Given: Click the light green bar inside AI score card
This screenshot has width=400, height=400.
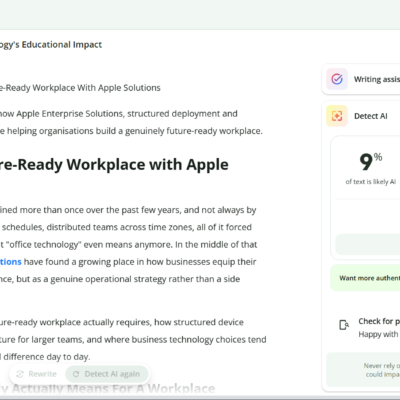Looking at the screenshot, I should click(368, 244).
